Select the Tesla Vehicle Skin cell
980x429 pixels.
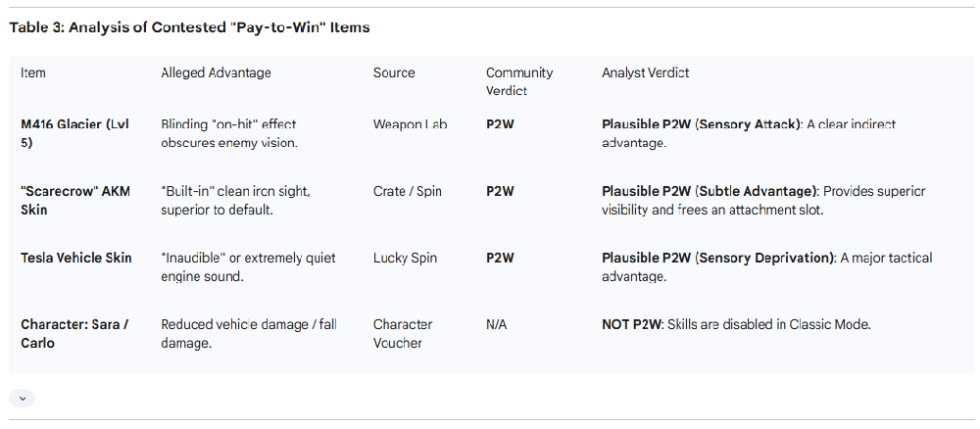76,258
